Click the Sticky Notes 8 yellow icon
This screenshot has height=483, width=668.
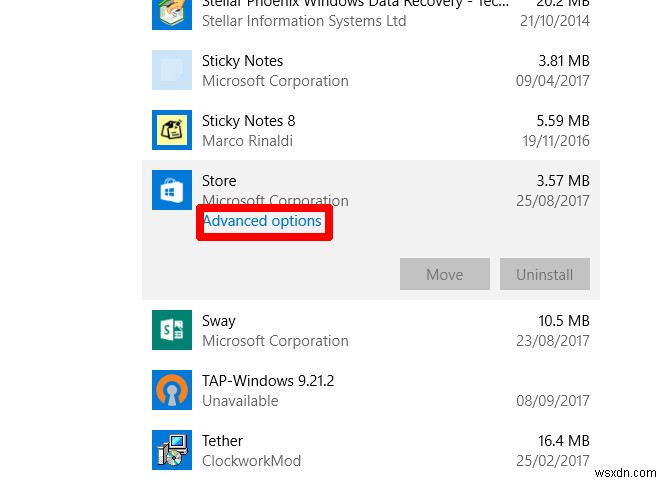click(x=172, y=130)
